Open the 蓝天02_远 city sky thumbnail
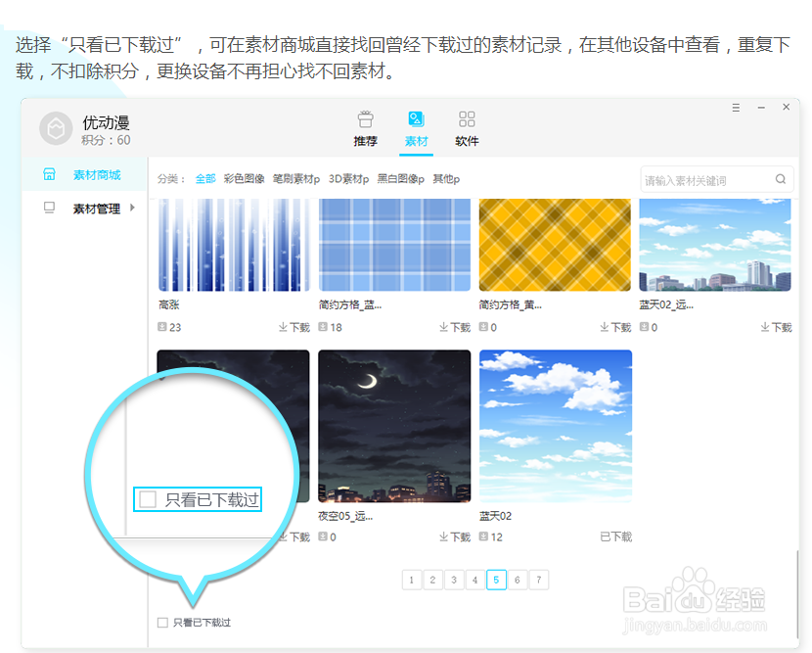 (715, 245)
